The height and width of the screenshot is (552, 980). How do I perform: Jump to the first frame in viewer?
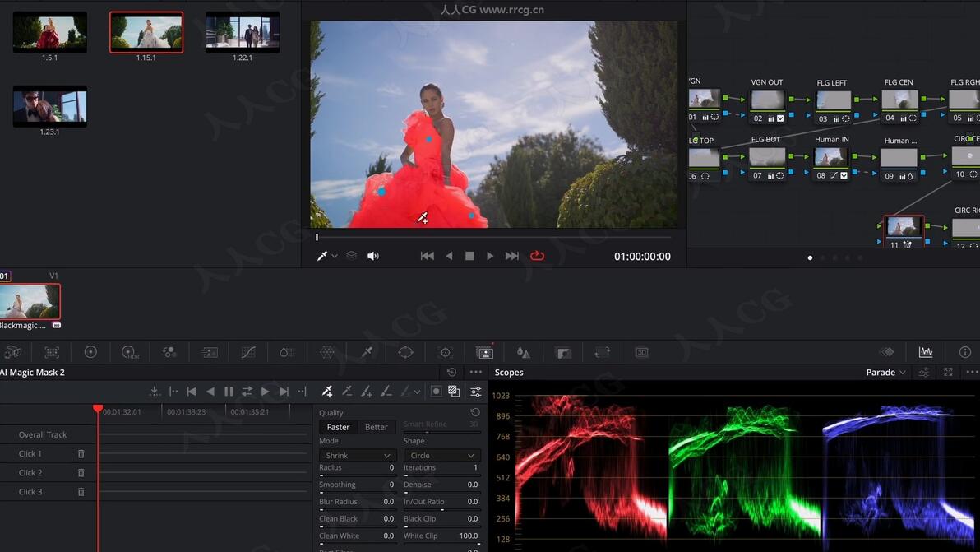click(428, 257)
